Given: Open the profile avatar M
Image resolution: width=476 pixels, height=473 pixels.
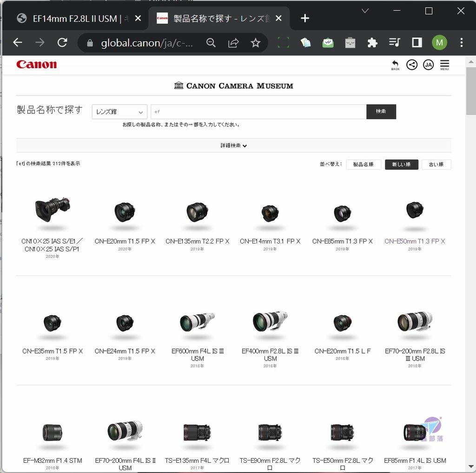Looking at the screenshot, I should pyautogui.click(x=439, y=42).
